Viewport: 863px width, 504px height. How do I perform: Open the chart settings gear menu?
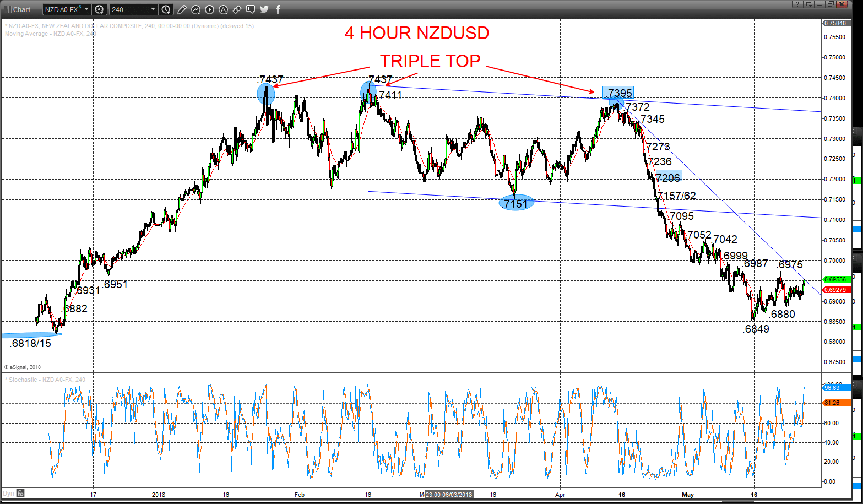(x=99, y=9)
